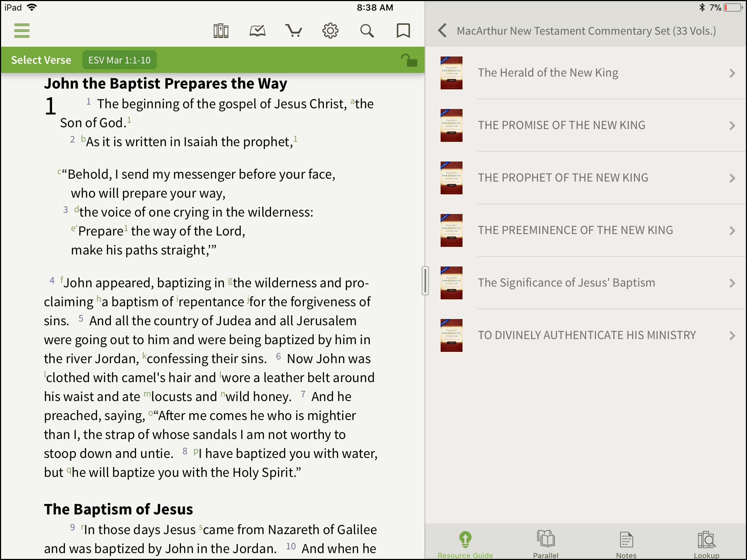Switch to the Notes tab
The height and width of the screenshot is (560, 747).
coord(626,544)
